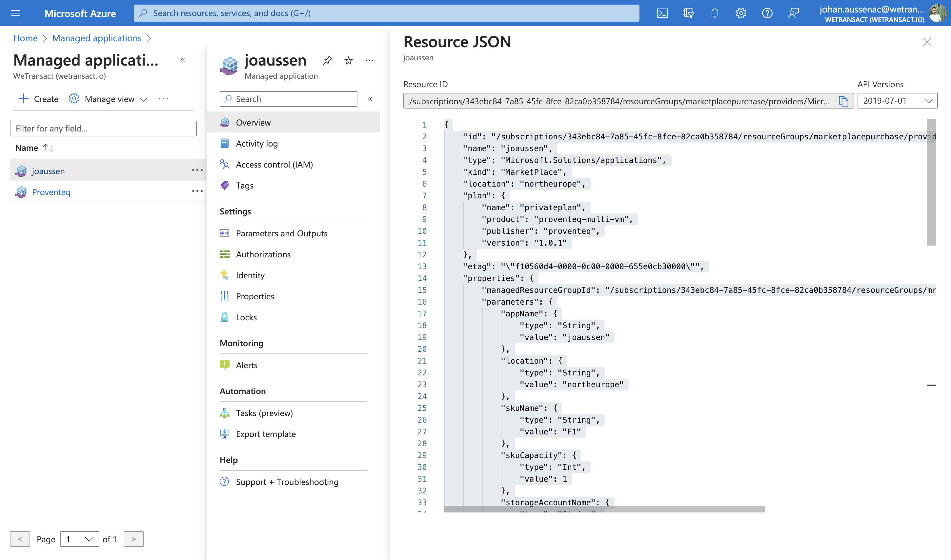Click the vertical scrollbar of the JSON viewer
This screenshot has width=951, height=560.
931,182
